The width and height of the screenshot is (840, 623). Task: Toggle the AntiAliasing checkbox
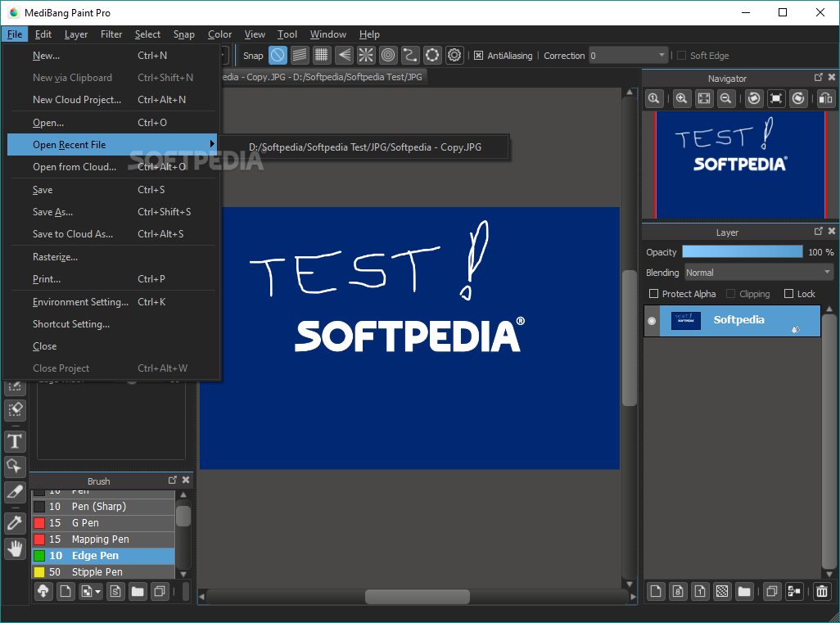[x=478, y=55]
